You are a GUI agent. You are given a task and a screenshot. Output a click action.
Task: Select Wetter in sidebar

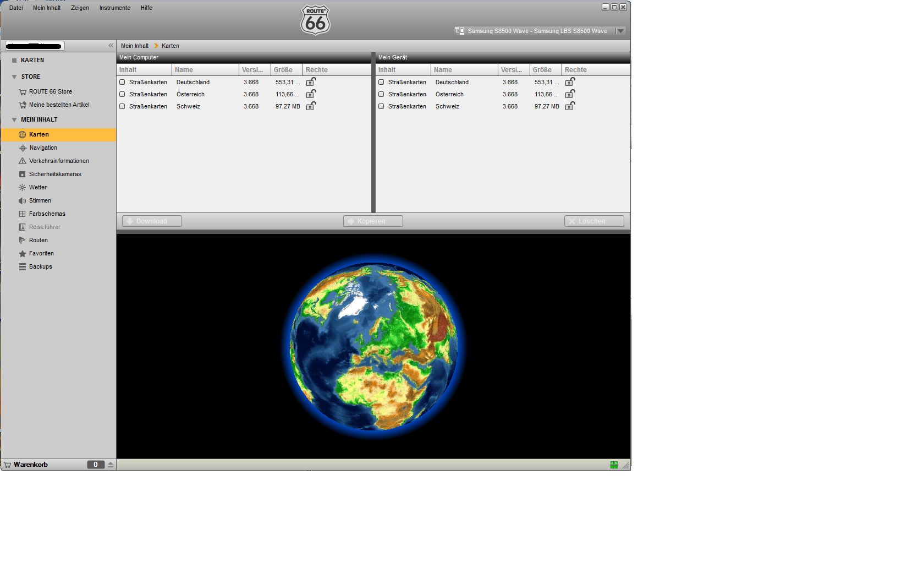pos(38,188)
